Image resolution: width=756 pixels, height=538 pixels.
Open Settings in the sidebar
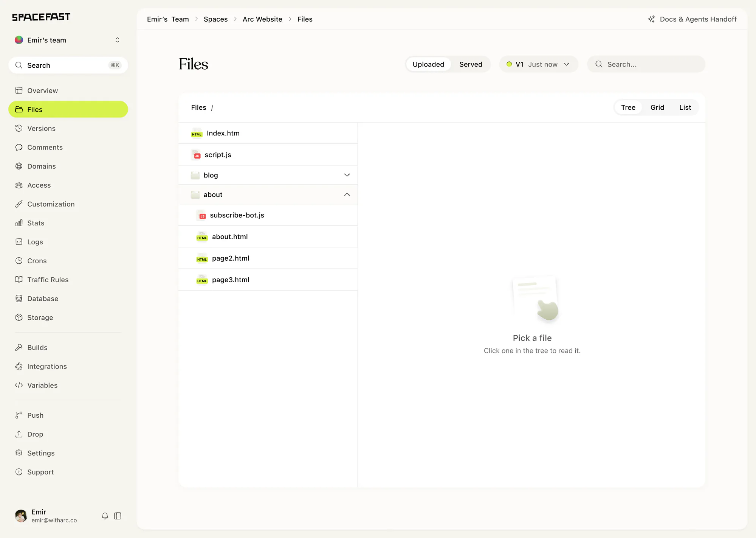point(68,453)
